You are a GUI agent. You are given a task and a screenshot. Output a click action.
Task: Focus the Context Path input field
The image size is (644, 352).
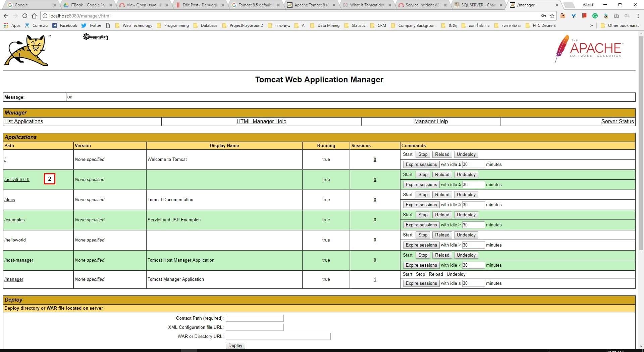(255, 318)
